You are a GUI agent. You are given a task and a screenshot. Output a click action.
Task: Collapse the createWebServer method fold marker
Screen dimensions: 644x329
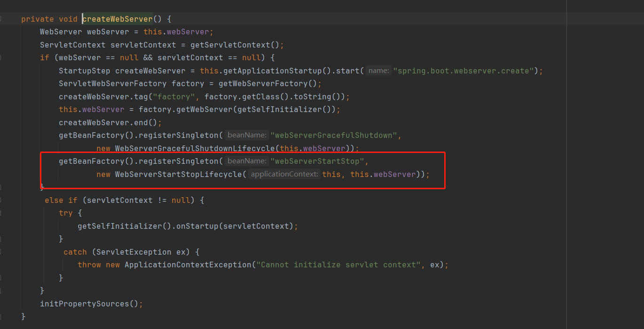1,19
